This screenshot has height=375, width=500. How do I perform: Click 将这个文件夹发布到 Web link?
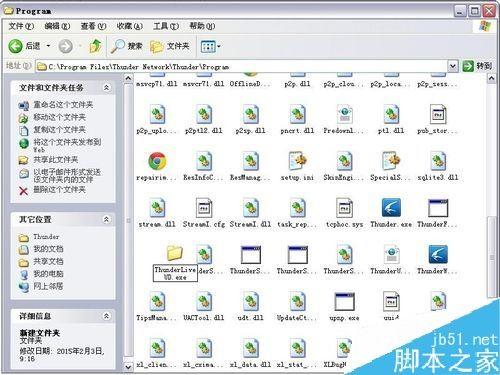click(67, 145)
